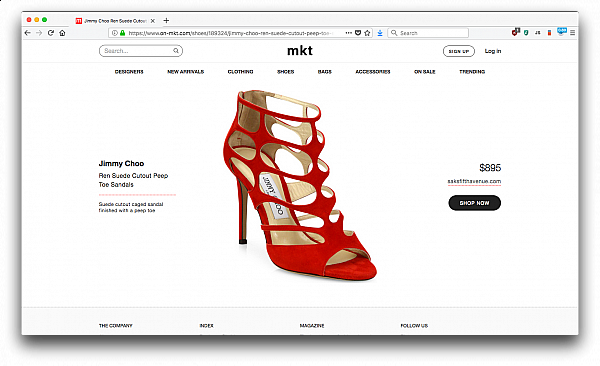Click the magnifier in site search
600x366 pixels.
coord(176,51)
